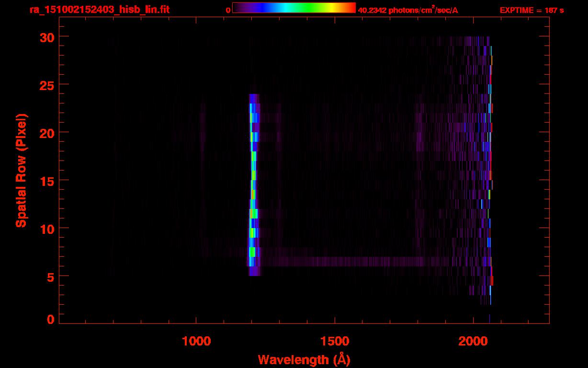Click the Wavelength (Å) axis title
Viewport: 588px width, 368px height.
click(304, 359)
